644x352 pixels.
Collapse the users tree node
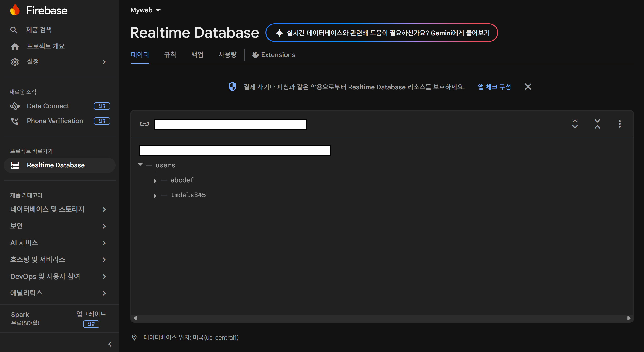[x=140, y=165]
